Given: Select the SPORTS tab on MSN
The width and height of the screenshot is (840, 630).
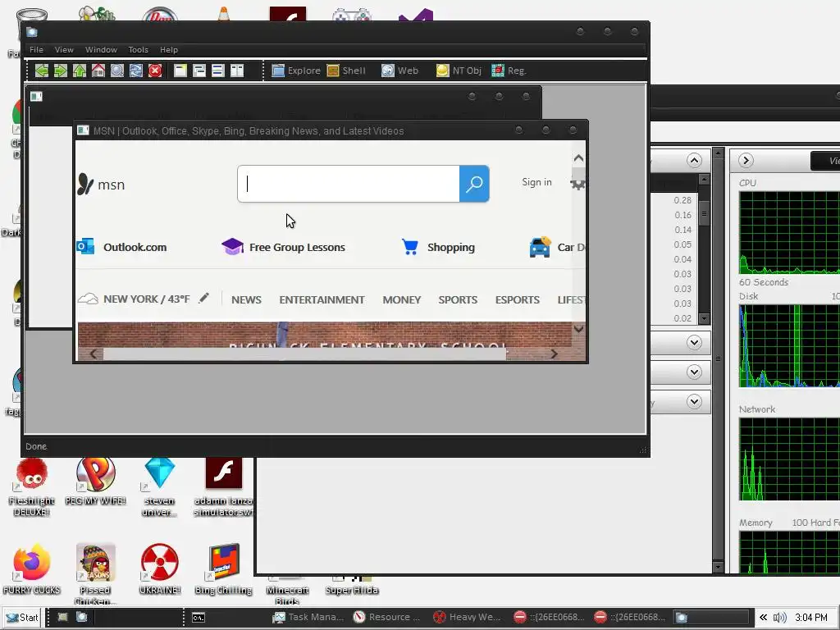Looking at the screenshot, I should [x=458, y=299].
